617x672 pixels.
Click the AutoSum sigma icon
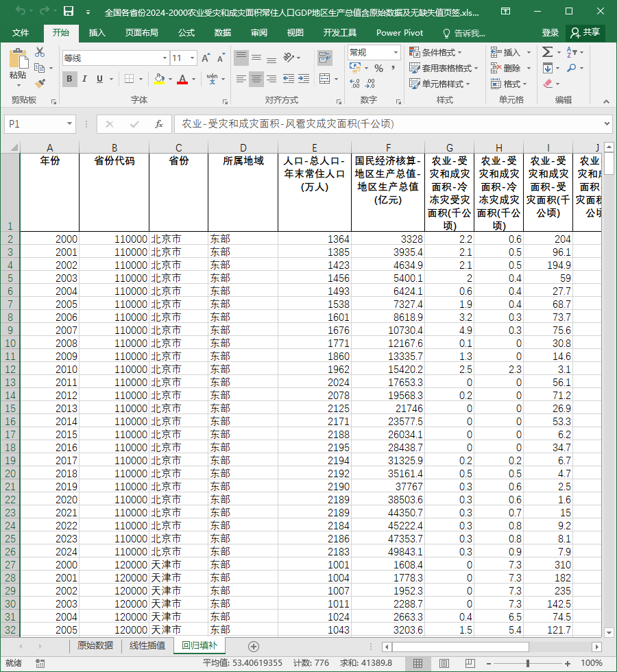[547, 52]
